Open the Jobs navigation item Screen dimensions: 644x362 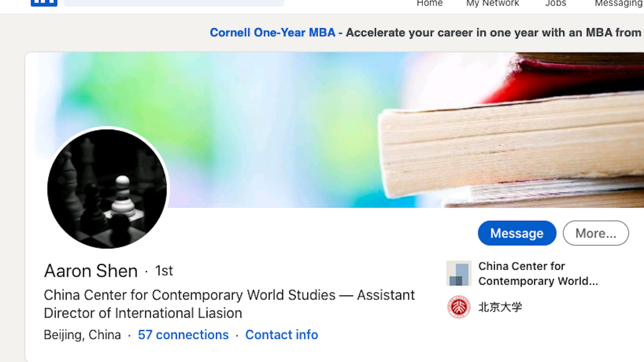point(555,3)
